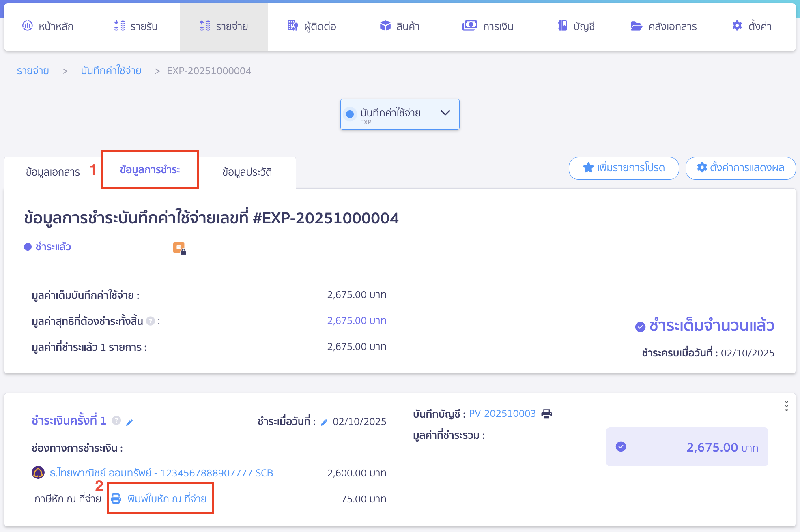Open the PV-202510003 journal entry link
Screen dimensions: 800x532
tap(502, 414)
